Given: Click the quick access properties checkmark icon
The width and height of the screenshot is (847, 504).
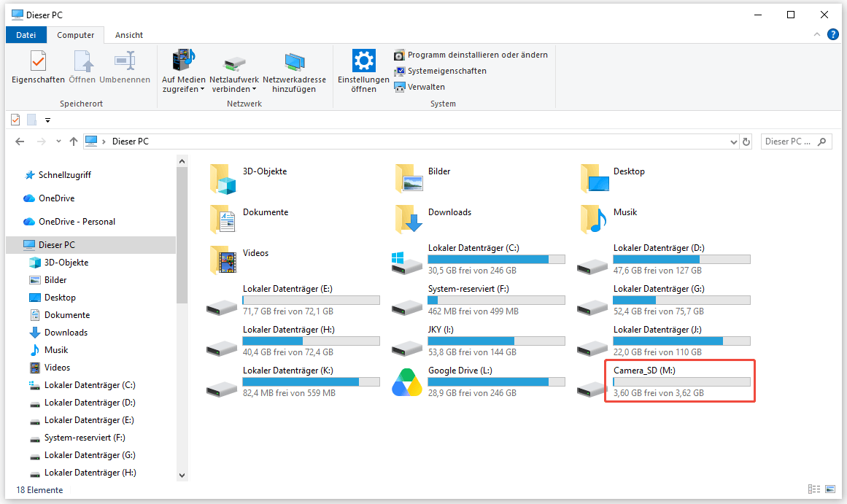Looking at the screenshot, I should coord(15,120).
